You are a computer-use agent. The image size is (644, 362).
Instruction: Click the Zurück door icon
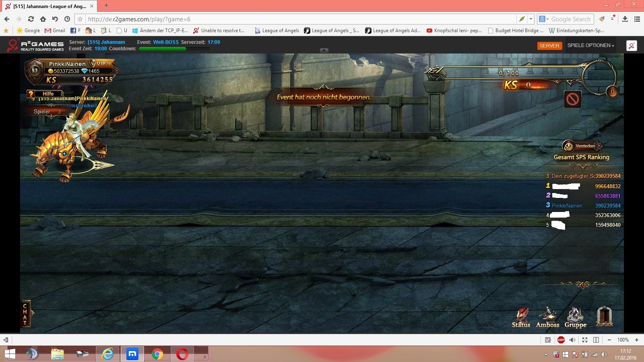604,316
